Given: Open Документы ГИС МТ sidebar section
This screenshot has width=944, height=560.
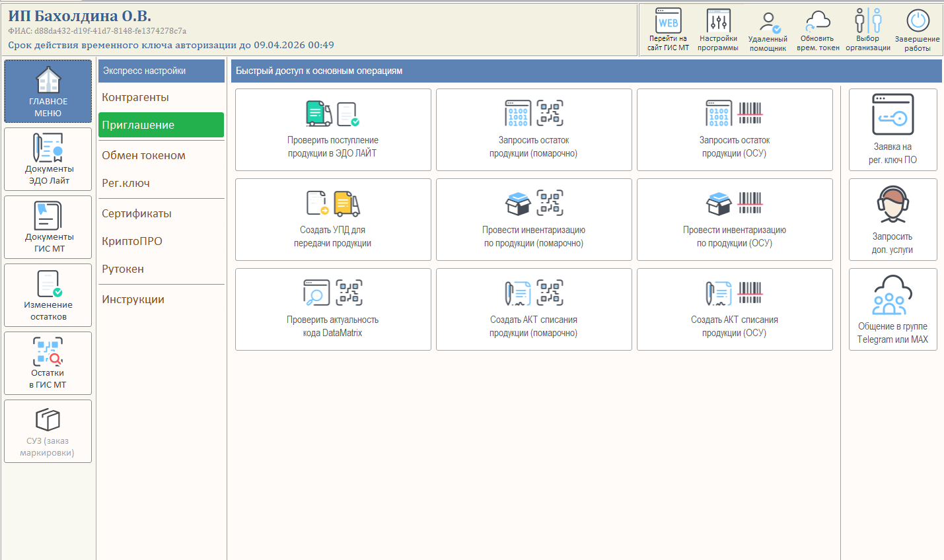Looking at the screenshot, I should coord(48,227).
